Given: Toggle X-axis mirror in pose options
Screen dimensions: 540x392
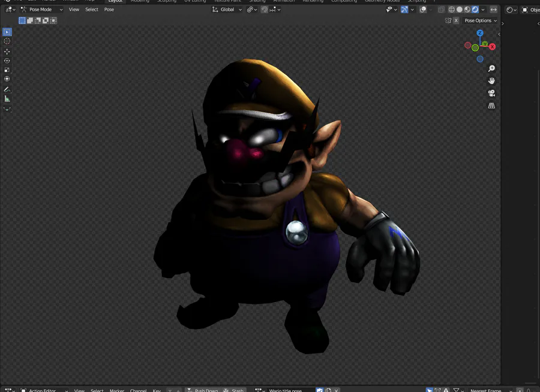Looking at the screenshot, I should point(456,20).
